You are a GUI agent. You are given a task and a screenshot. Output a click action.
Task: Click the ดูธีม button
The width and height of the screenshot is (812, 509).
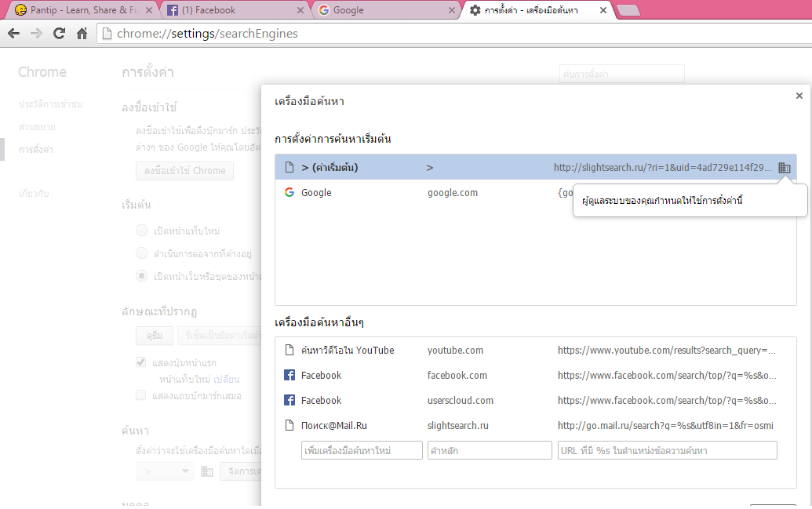coord(155,336)
